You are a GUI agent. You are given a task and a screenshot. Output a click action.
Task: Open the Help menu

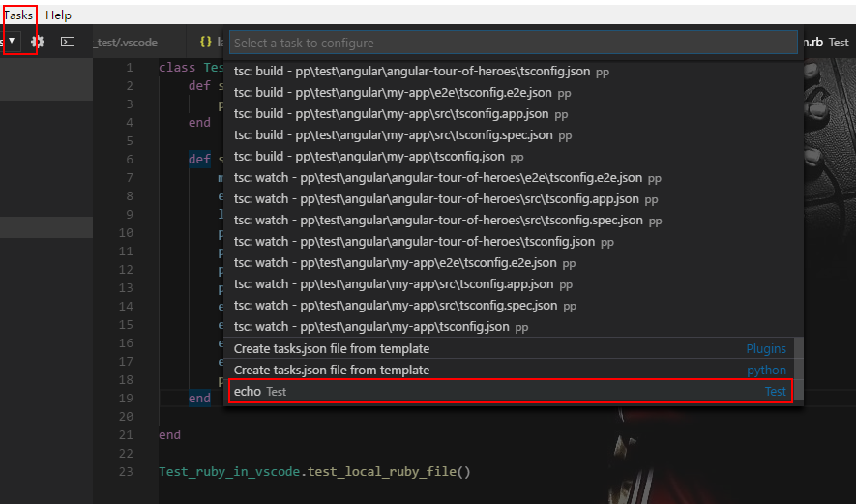coord(58,15)
